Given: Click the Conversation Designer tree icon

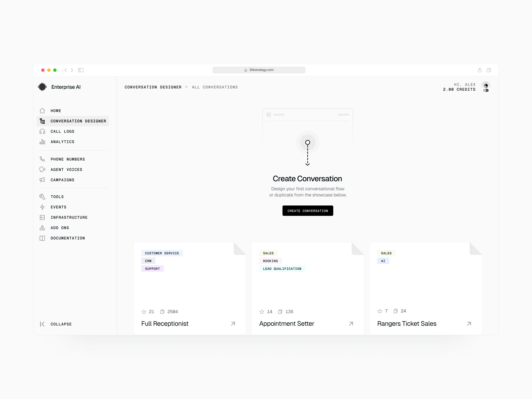Looking at the screenshot, I should coord(42,121).
